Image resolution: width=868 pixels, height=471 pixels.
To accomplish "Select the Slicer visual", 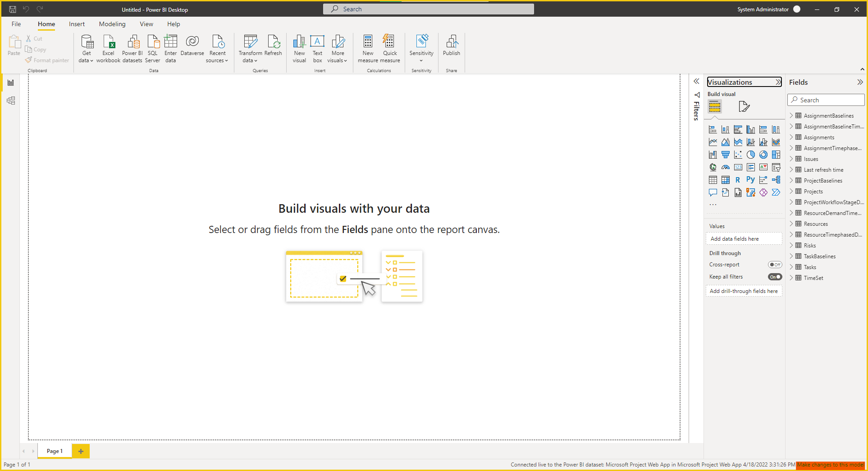I will 776,167.
